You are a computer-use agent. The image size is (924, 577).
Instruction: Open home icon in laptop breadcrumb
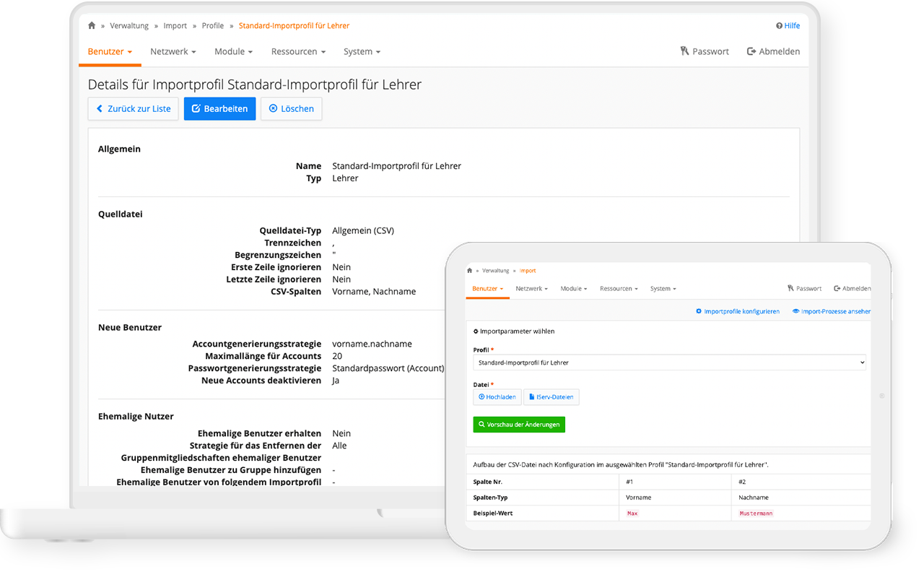(92, 25)
